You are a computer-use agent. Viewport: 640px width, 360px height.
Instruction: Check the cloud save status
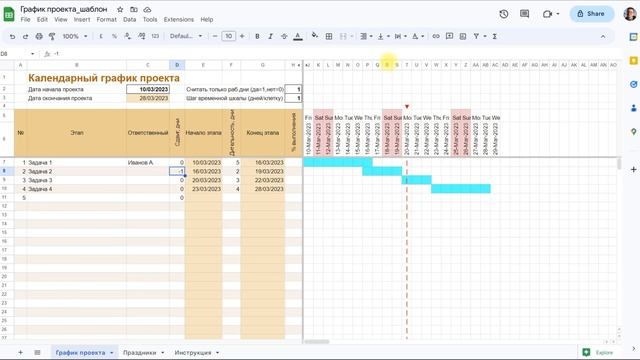pos(147,9)
